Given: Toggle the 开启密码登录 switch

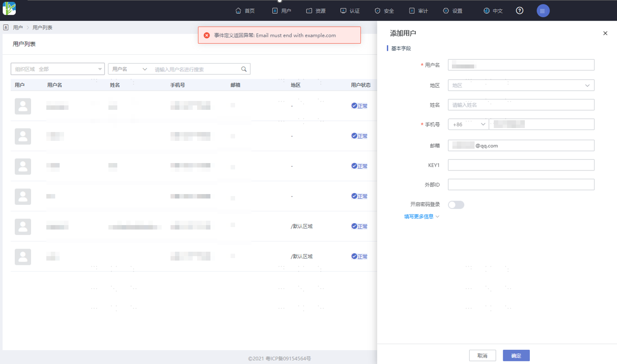Looking at the screenshot, I should [x=456, y=205].
